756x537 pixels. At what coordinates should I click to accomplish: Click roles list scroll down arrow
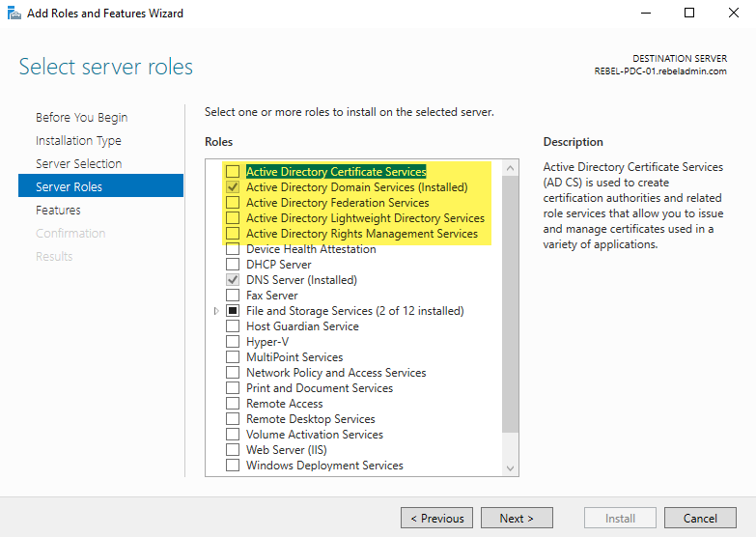(x=510, y=468)
